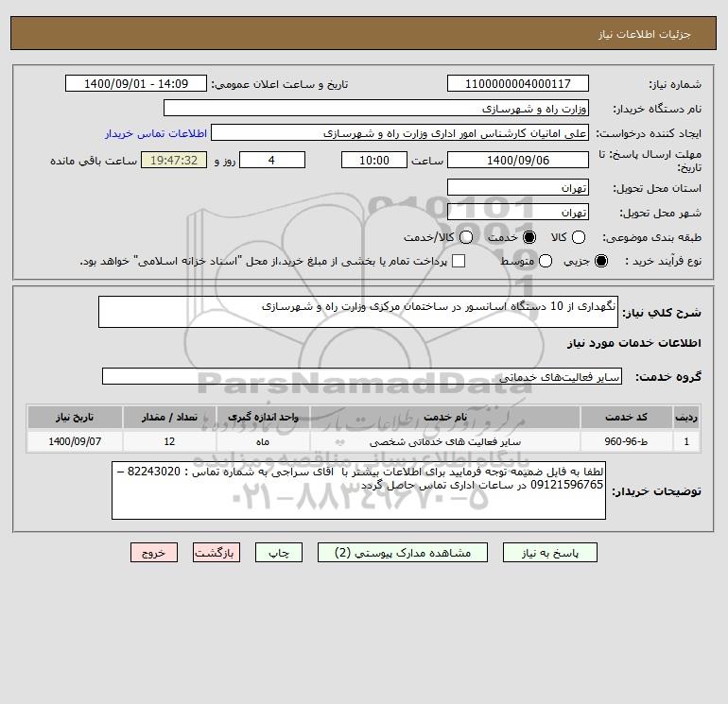Click the ایجاد کننده درخواست field

pyautogui.click(x=400, y=132)
